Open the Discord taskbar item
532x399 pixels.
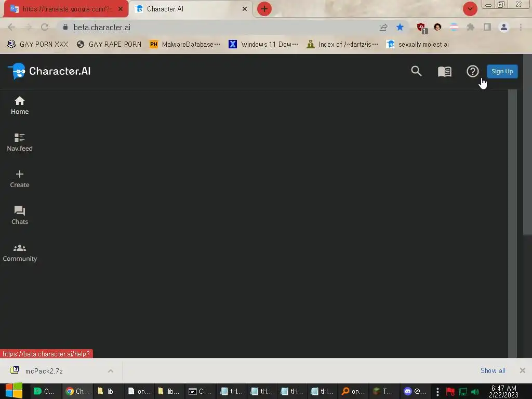pos(415,391)
